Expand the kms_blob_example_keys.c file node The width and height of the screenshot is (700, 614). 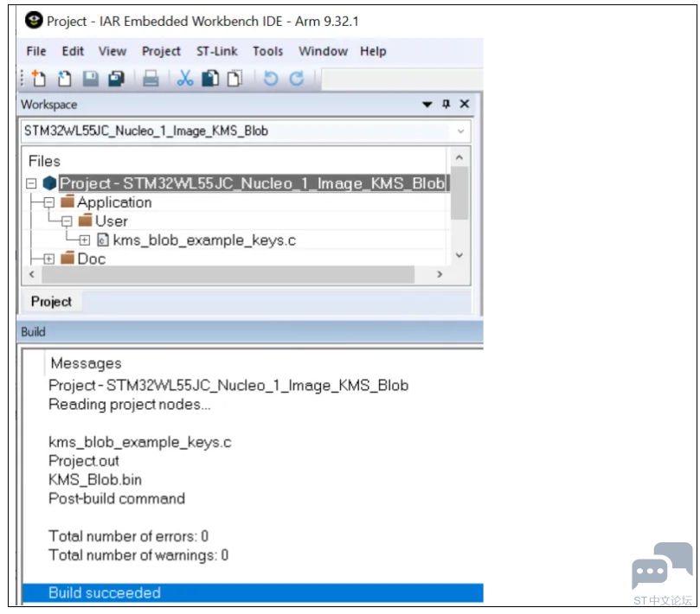85,240
